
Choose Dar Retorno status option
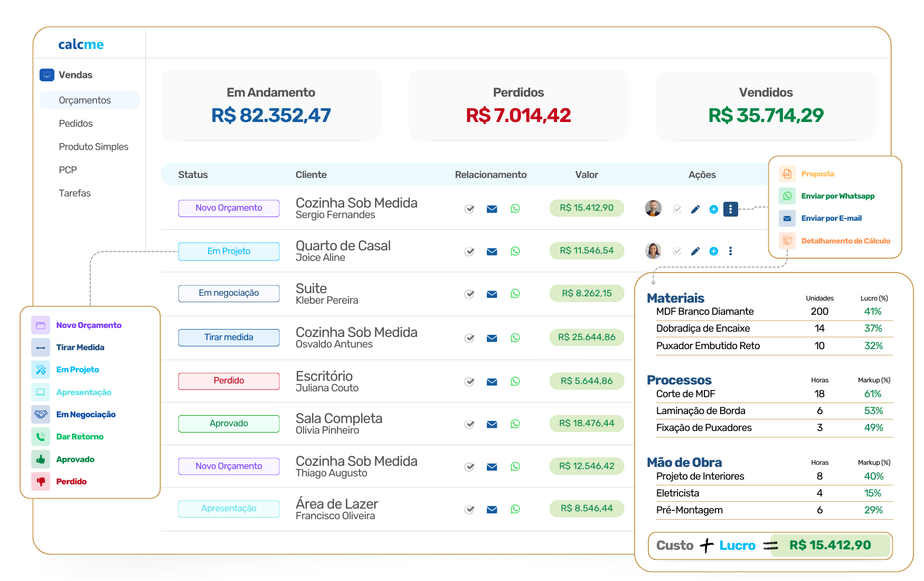click(80, 437)
